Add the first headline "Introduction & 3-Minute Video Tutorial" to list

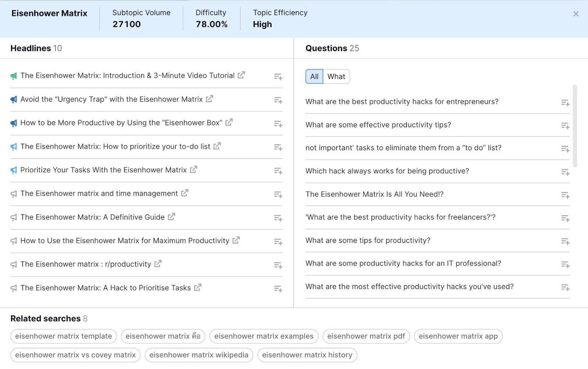[x=278, y=76]
